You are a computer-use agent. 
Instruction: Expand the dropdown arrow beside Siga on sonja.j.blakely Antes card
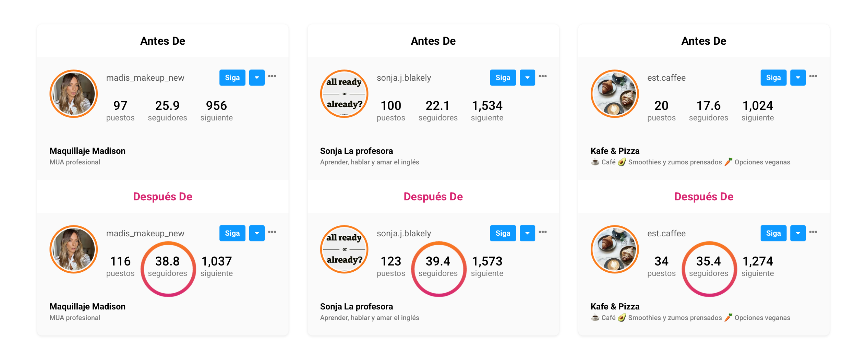527,78
